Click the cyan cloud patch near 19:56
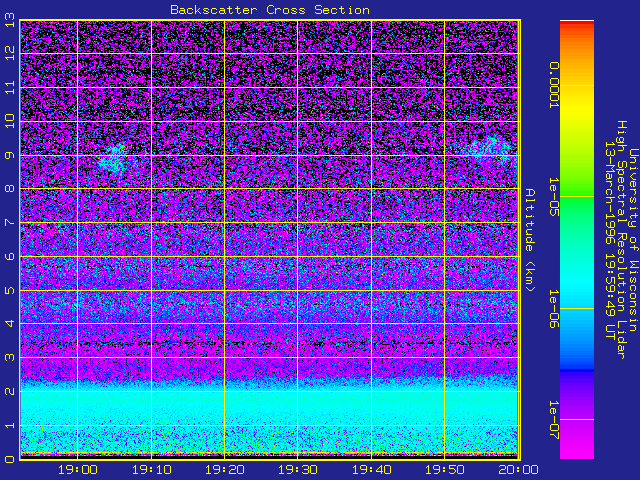The height and width of the screenshot is (480, 640). coord(491,149)
